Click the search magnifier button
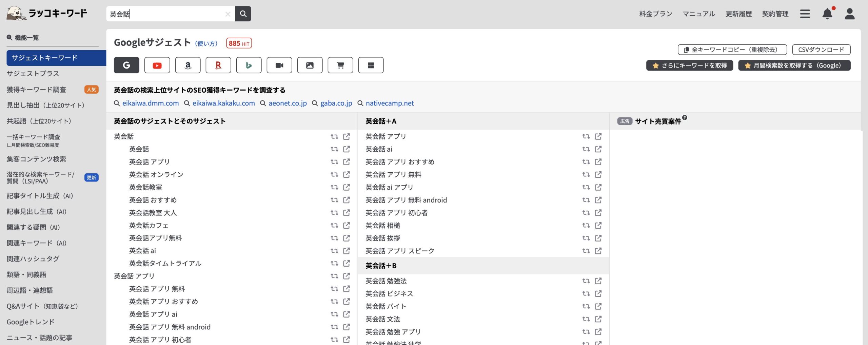This screenshot has width=868, height=345. [x=243, y=14]
